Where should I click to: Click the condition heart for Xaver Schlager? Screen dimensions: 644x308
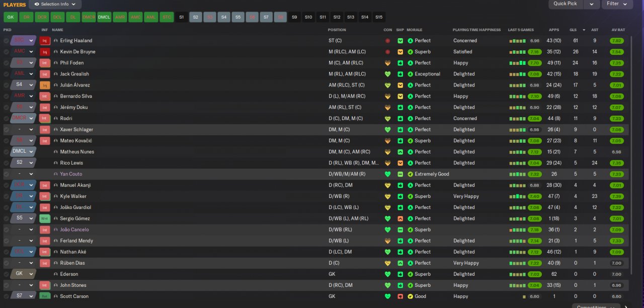(387, 130)
